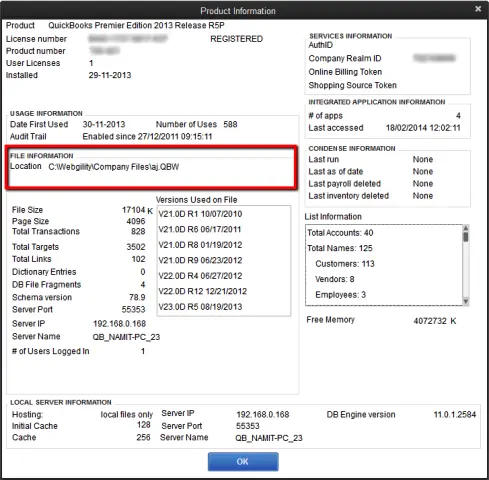
Task: Click Total Accounts: 40 in list
Action: tap(340, 233)
